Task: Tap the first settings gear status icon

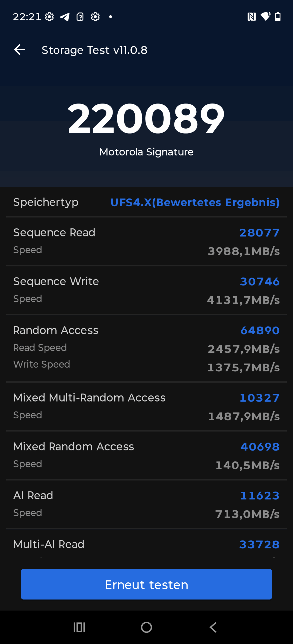Action: (49, 17)
